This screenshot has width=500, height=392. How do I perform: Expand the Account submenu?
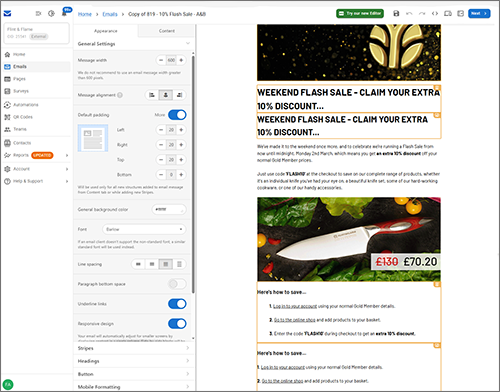(67, 169)
